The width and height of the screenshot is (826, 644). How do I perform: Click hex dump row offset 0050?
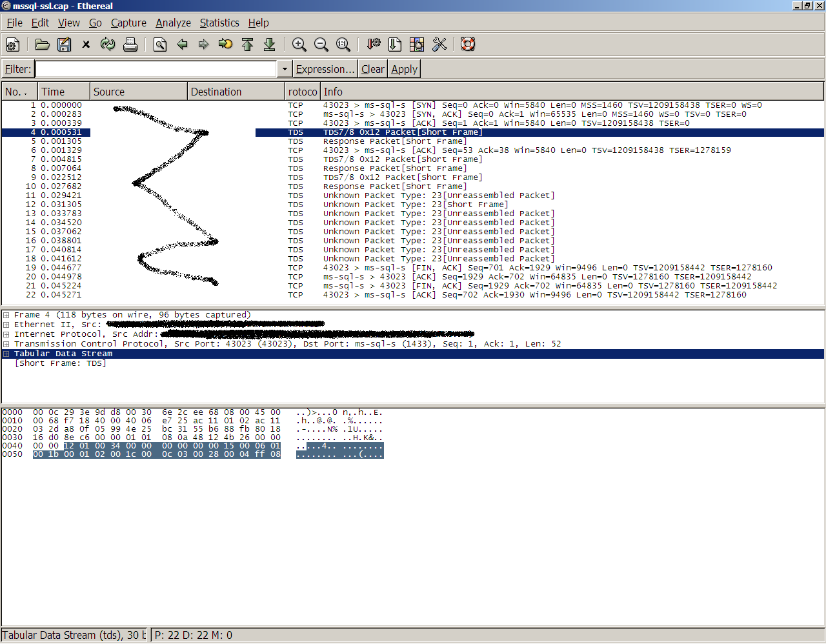[12, 454]
